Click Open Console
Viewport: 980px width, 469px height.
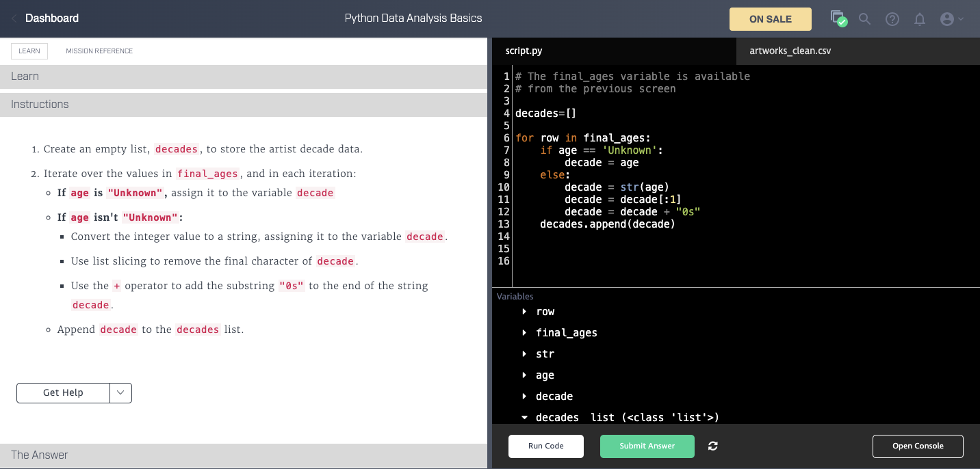tap(918, 446)
